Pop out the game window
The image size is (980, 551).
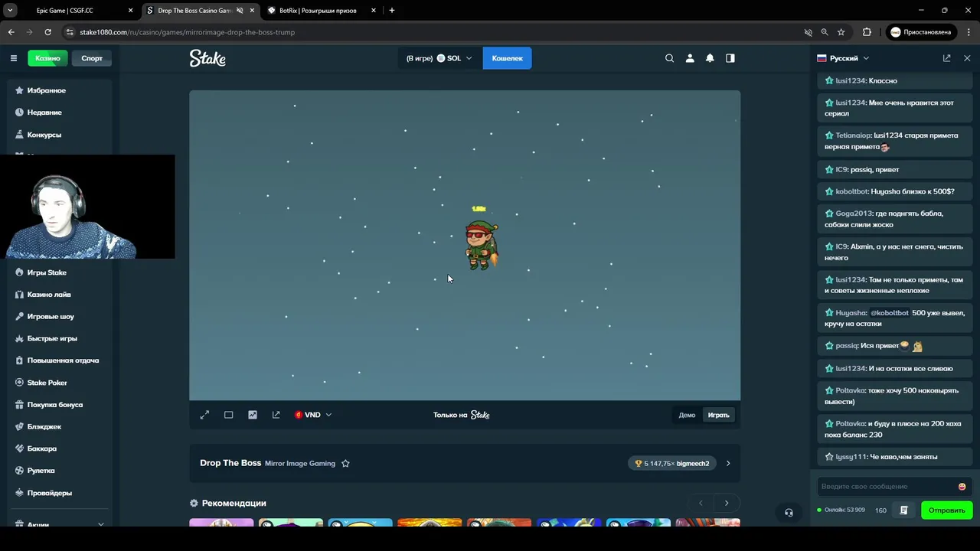coord(276,415)
